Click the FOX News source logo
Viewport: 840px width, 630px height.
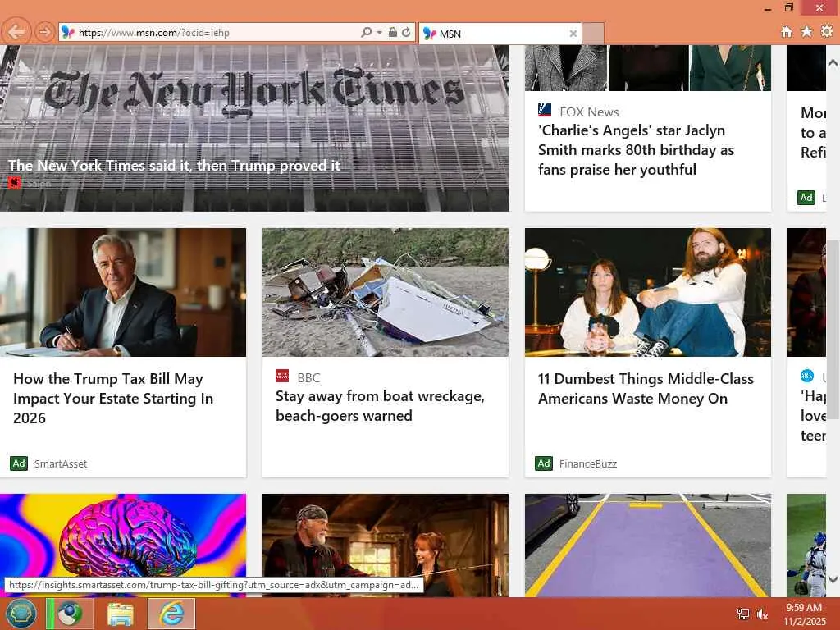[x=545, y=111]
